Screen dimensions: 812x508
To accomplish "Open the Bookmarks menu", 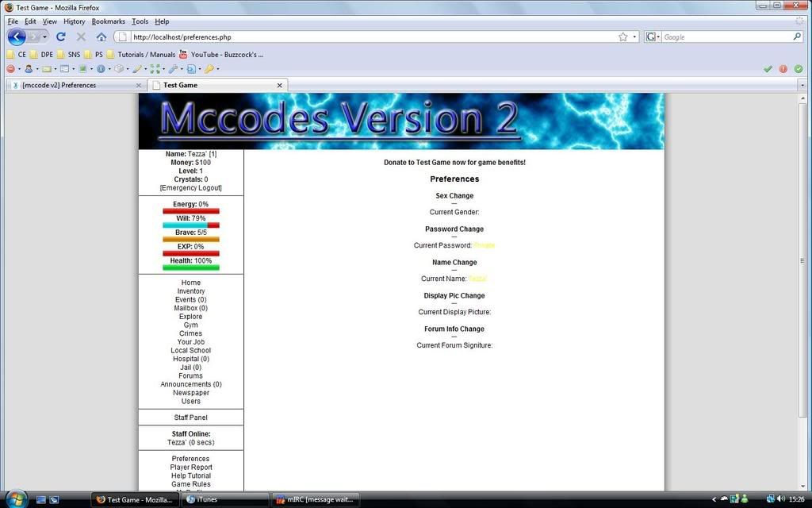I will point(108,21).
